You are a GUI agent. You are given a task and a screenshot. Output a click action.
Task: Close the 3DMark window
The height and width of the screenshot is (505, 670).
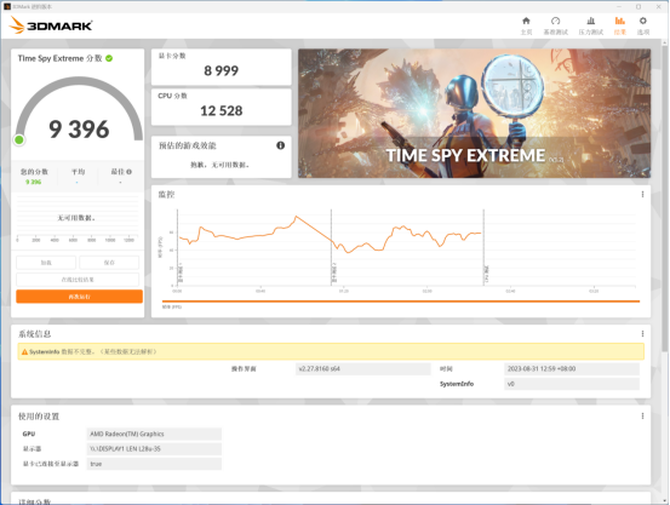pos(658,6)
